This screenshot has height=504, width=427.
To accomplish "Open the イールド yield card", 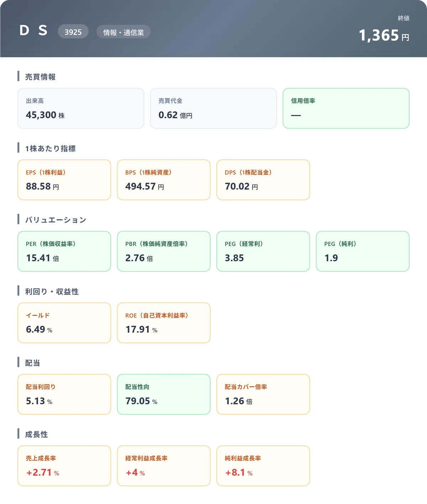I will [64, 323].
